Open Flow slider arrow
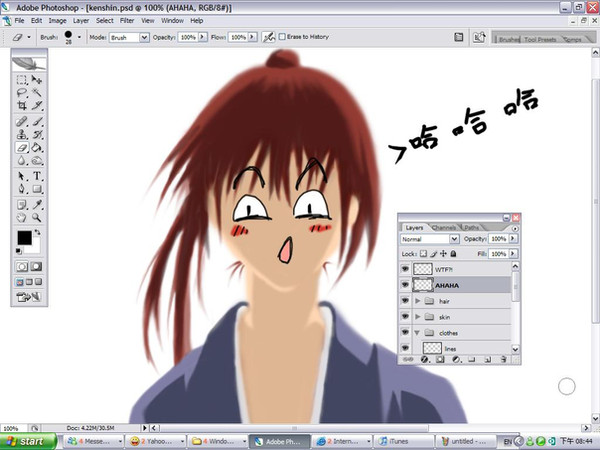Image resolution: width=600 pixels, height=450 pixels. [252, 37]
